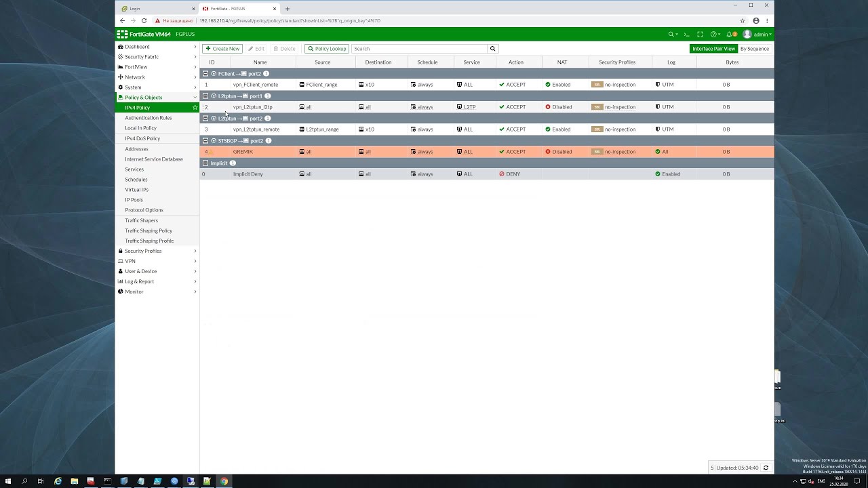The image size is (868, 488).
Task: Select the highlighted GREMIK policy row
Action: [x=487, y=152]
